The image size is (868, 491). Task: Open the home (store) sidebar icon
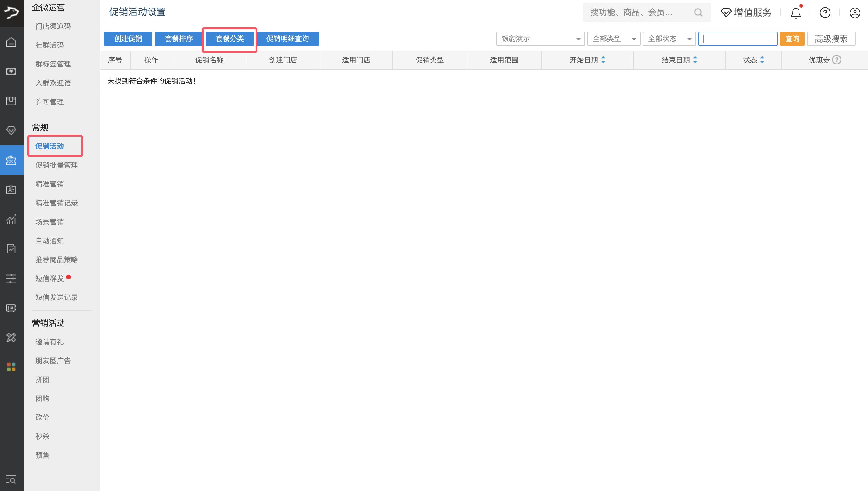pos(11,42)
